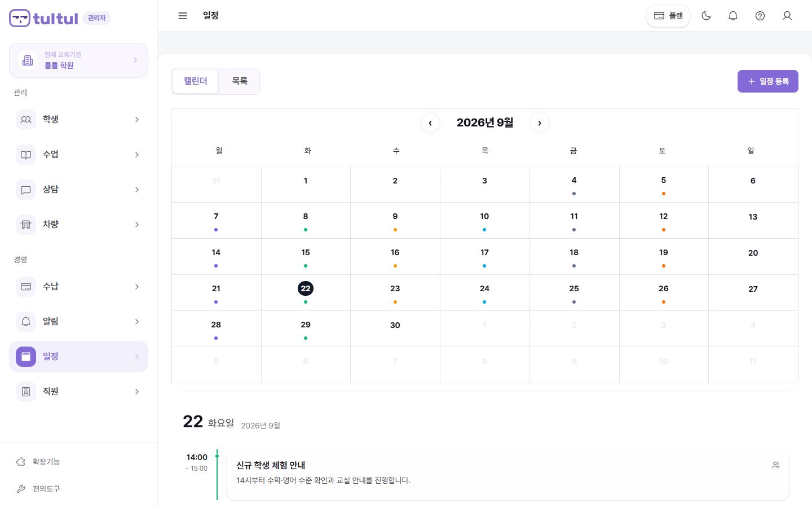Open the notifications bell in header
812x508 pixels.
coord(733,16)
